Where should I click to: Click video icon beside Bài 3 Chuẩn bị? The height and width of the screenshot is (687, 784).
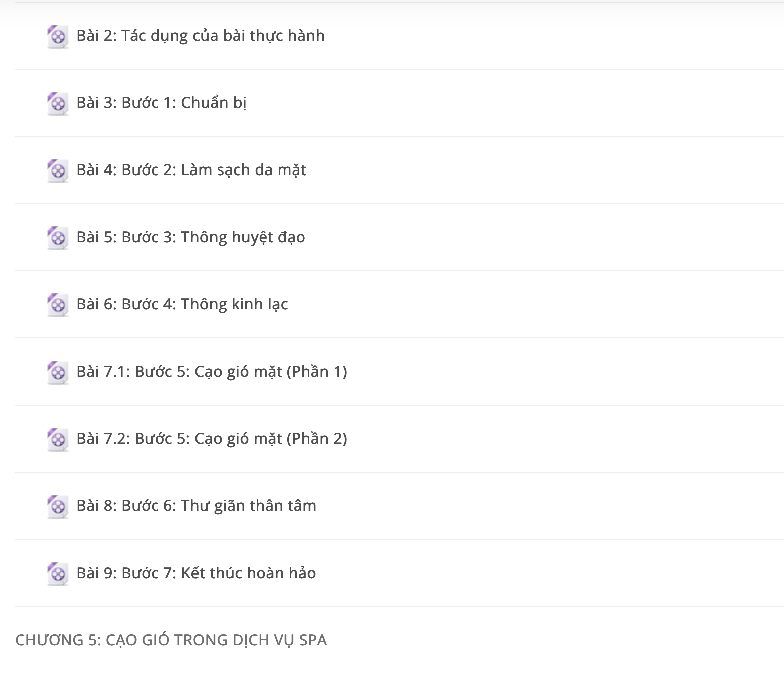[58, 104]
